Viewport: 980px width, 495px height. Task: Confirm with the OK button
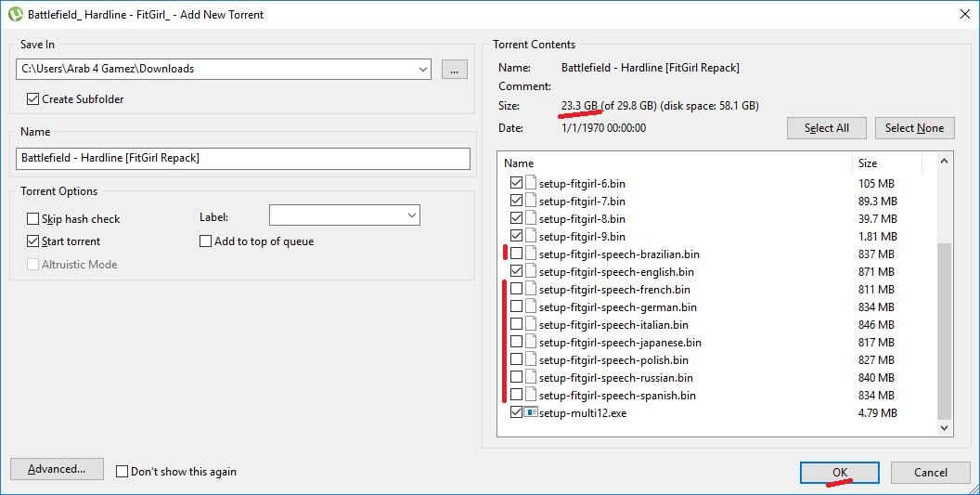pos(839,473)
